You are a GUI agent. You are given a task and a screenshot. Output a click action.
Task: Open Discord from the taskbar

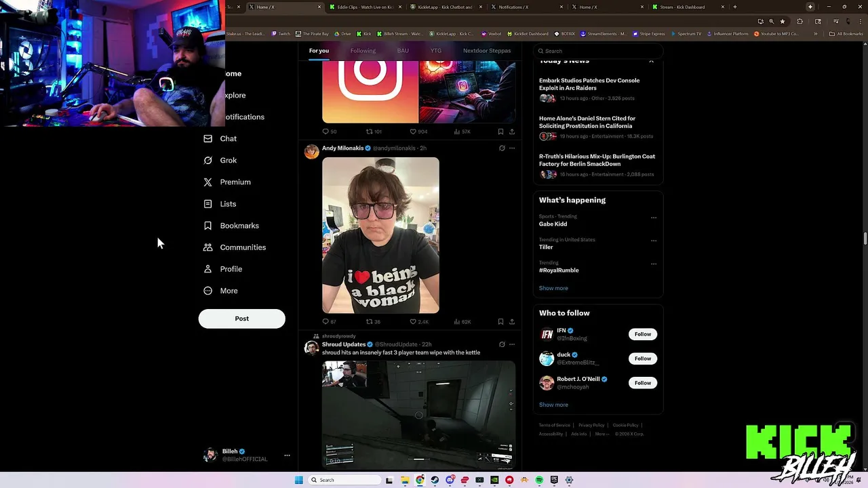(450, 480)
